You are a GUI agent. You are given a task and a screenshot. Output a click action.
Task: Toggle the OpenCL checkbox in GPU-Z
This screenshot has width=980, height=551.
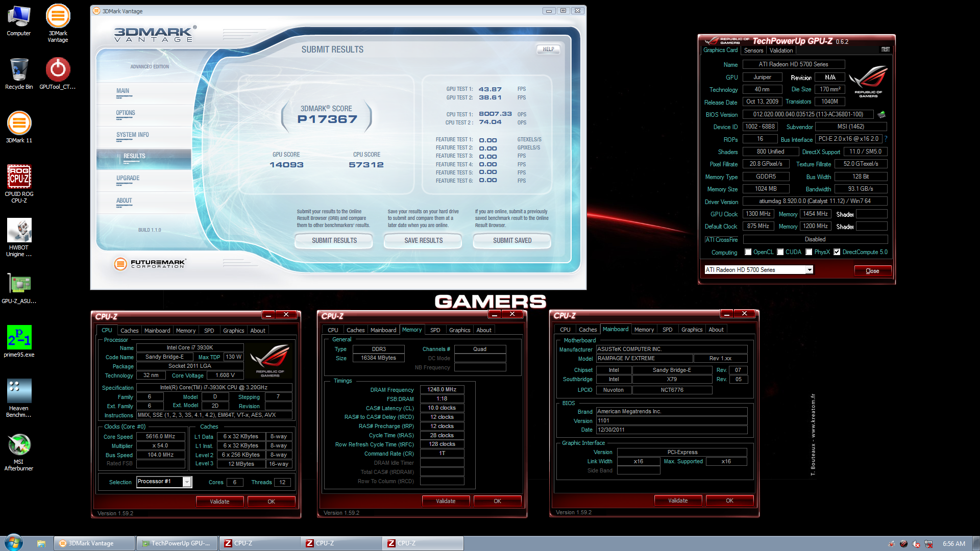[x=748, y=252]
